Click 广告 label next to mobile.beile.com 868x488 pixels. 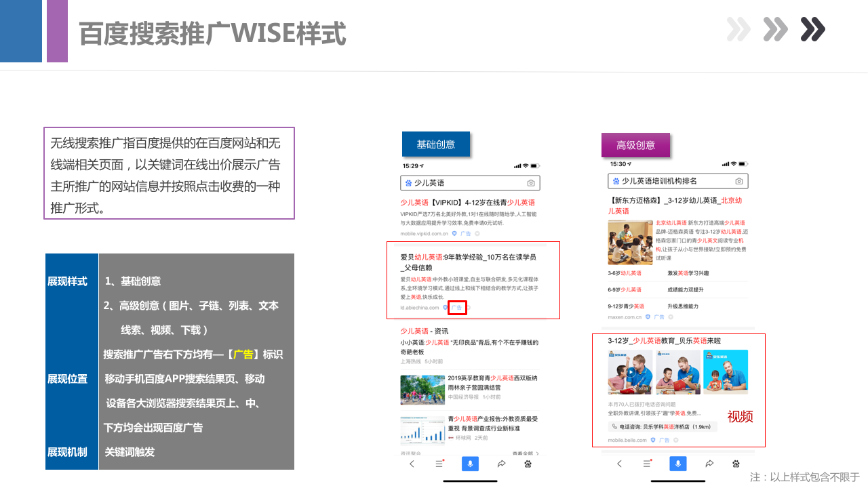pyautogui.click(x=664, y=440)
